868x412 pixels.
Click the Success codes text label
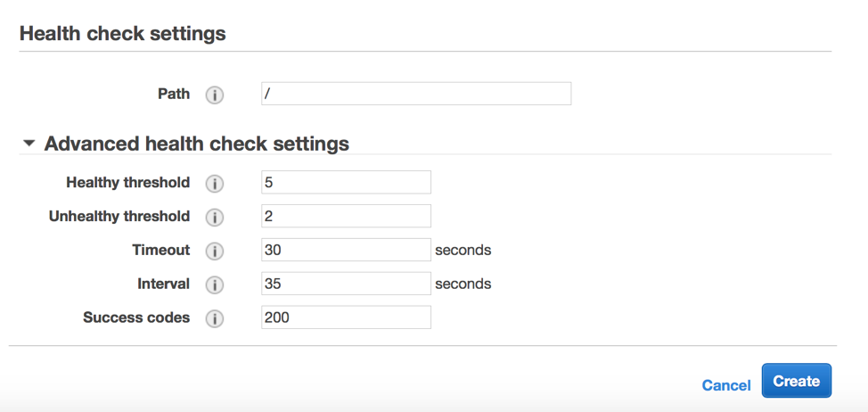point(136,317)
